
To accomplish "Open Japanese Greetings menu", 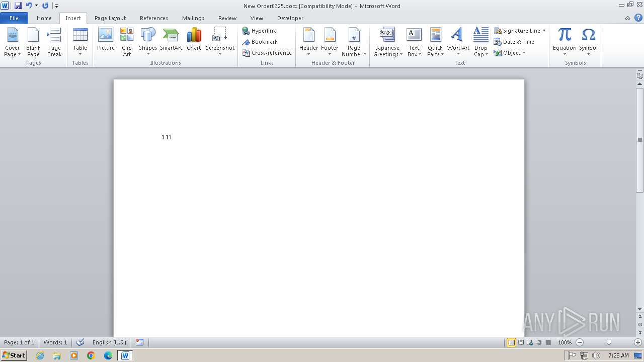I will pyautogui.click(x=387, y=42).
